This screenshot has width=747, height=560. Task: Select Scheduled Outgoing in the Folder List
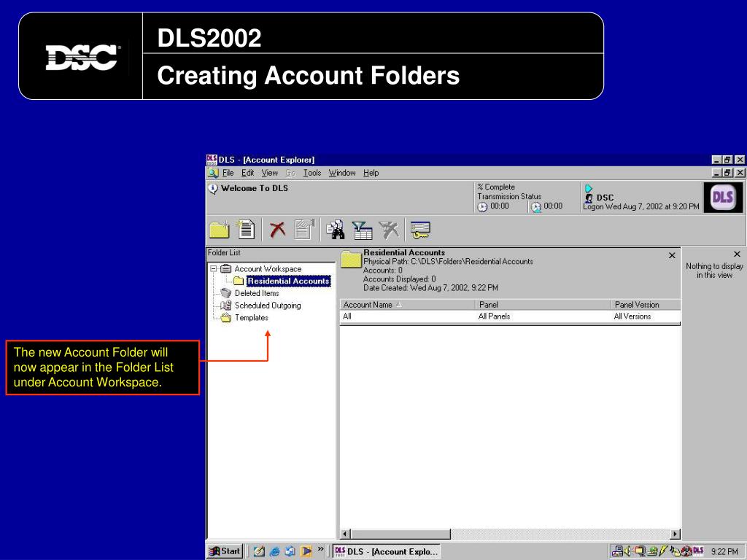[268, 306]
